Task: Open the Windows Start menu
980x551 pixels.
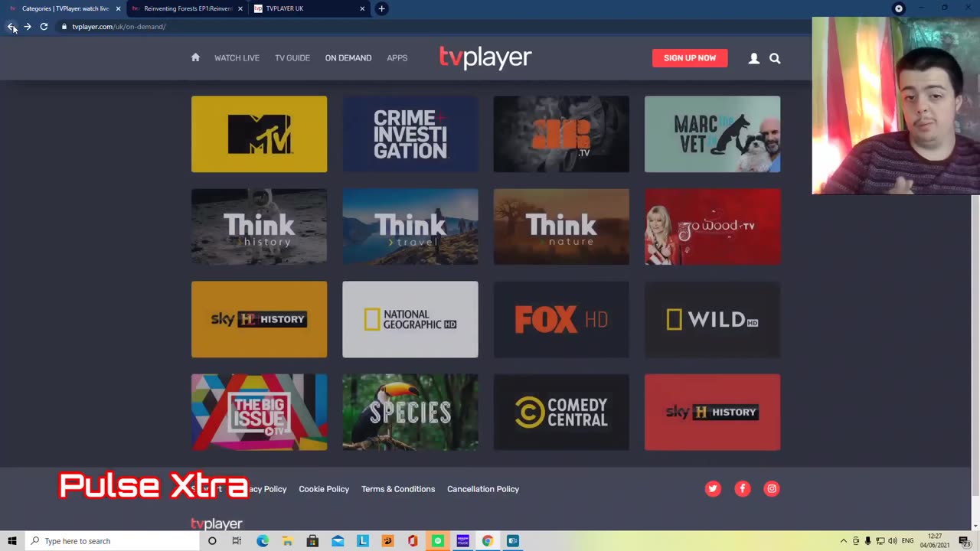Action: tap(11, 541)
